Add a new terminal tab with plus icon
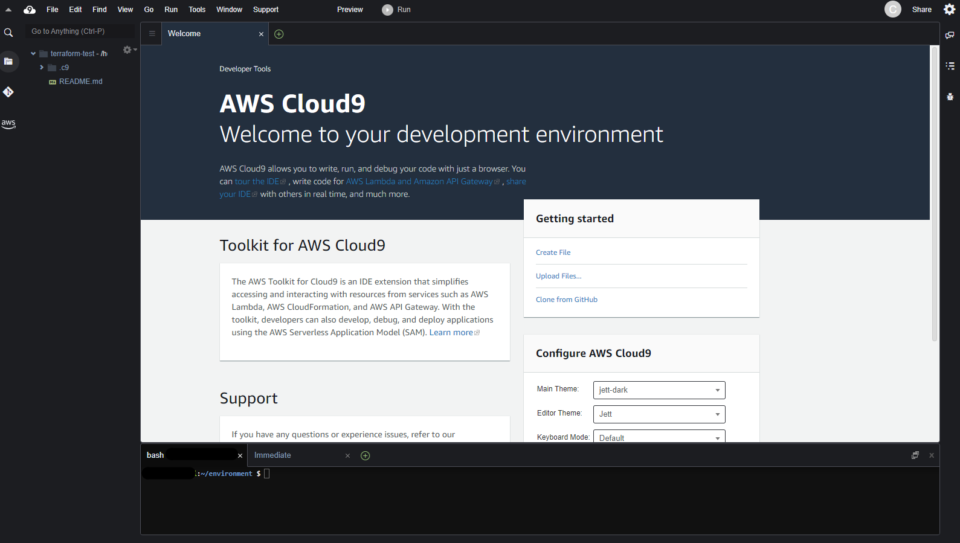The image size is (960, 543). click(365, 455)
